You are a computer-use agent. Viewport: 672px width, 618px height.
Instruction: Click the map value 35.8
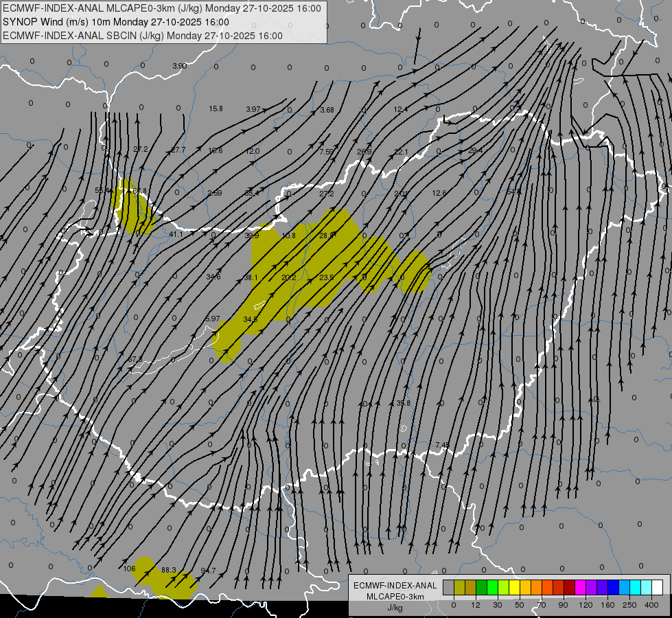(404, 403)
